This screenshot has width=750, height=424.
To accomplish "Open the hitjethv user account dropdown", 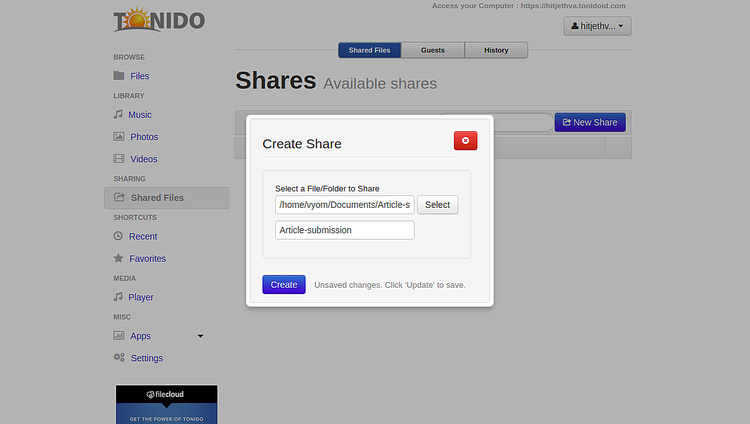I will tap(597, 26).
